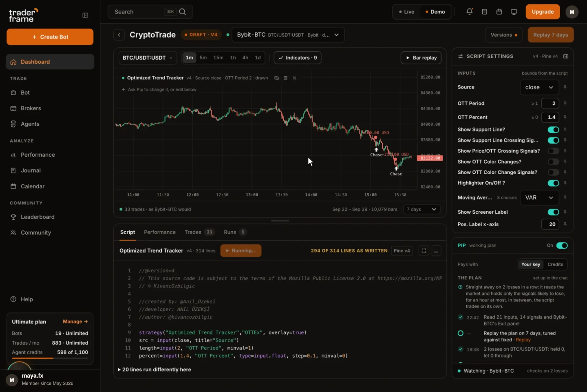Start Bar replay

(x=421, y=58)
